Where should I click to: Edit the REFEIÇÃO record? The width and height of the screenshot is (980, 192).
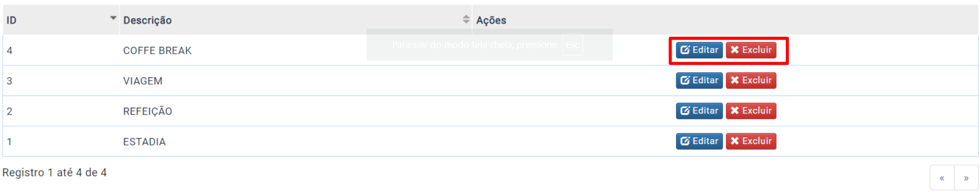699,111
